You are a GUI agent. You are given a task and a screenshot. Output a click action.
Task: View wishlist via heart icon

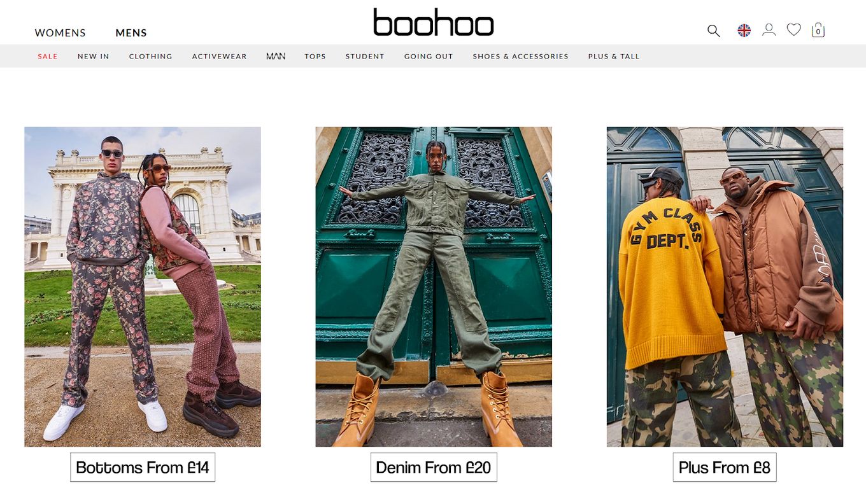[793, 30]
